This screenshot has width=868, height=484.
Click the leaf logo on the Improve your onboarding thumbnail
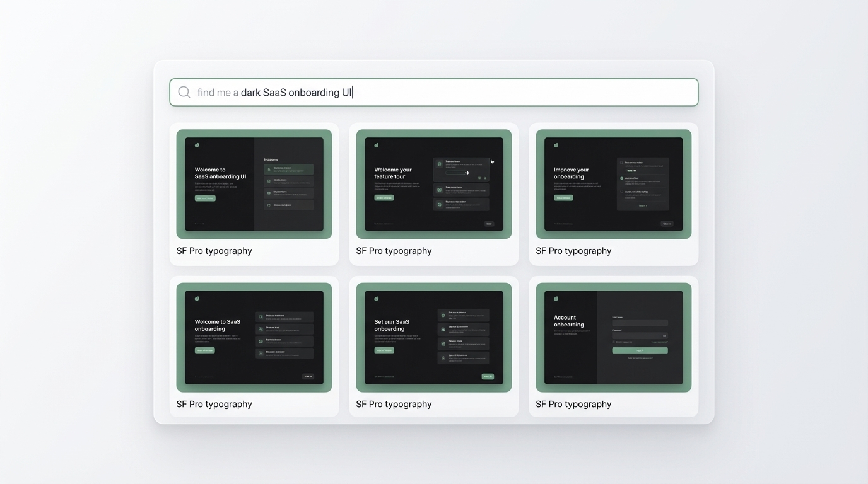click(x=556, y=145)
